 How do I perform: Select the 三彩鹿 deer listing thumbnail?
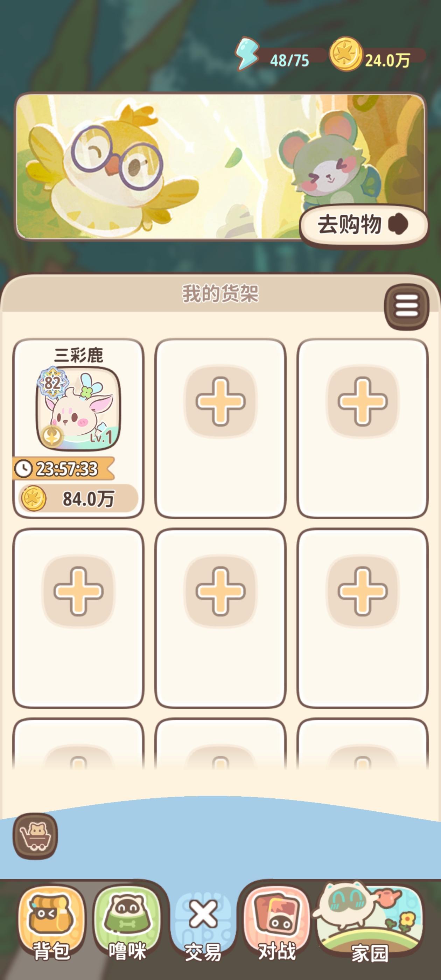pyautogui.click(x=78, y=408)
